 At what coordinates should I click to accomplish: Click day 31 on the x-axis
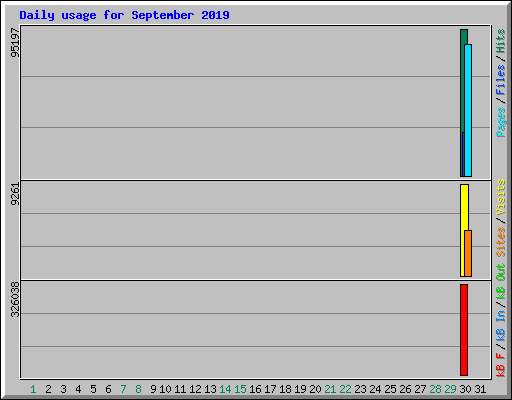[480, 389]
